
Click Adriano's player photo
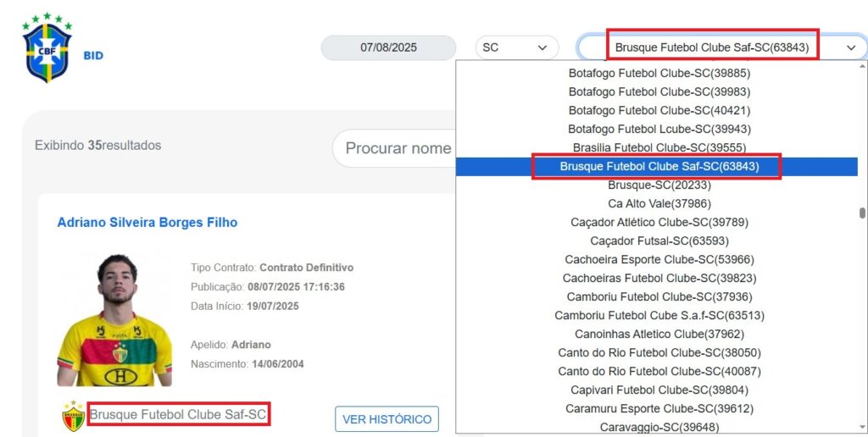tap(114, 320)
